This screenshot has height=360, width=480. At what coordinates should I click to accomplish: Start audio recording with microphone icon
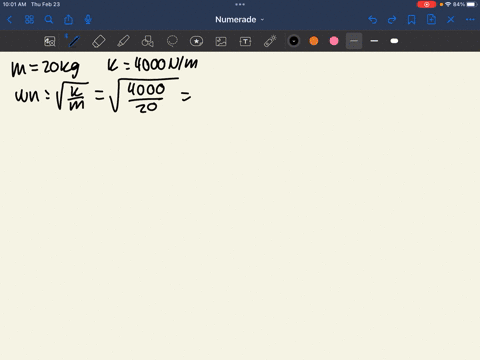88,20
